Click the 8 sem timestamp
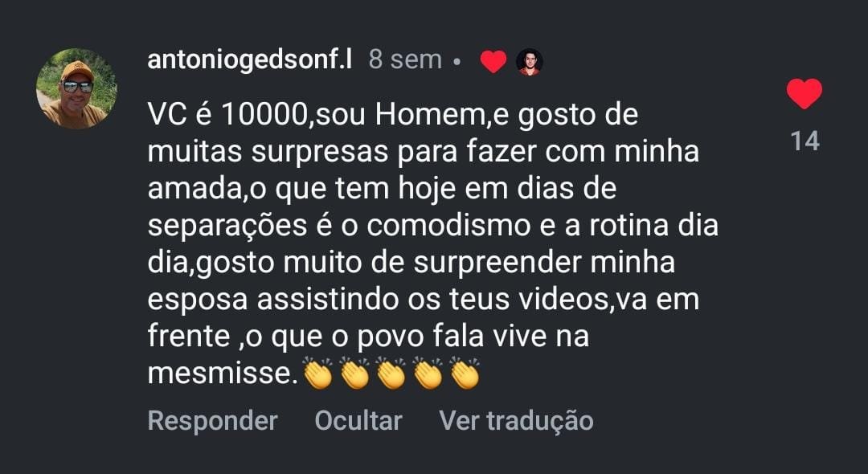The height and width of the screenshot is (474, 868). [406, 59]
